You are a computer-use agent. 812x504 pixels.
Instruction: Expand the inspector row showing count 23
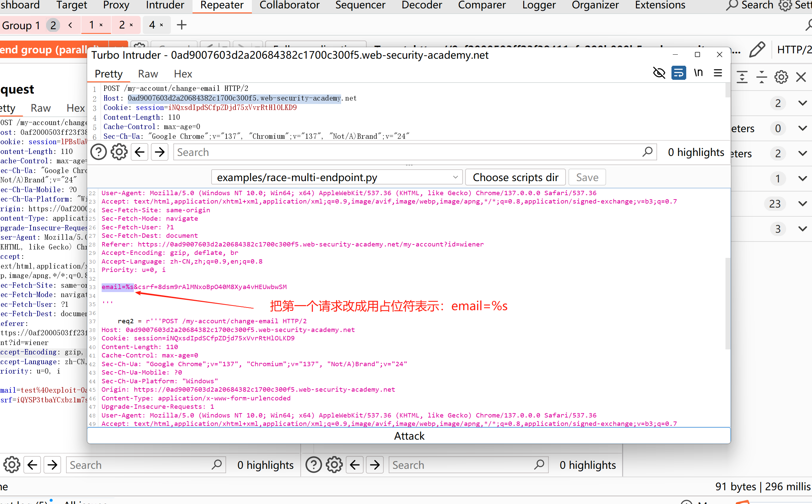pos(802,204)
